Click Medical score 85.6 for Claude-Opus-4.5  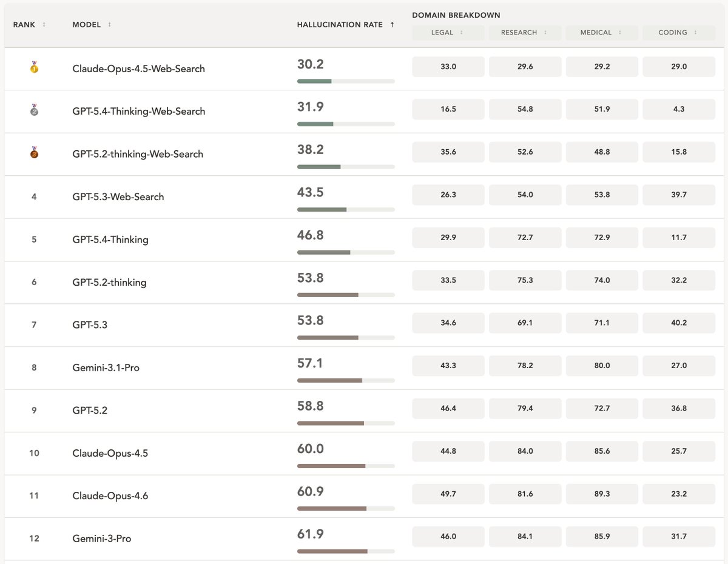602,451
